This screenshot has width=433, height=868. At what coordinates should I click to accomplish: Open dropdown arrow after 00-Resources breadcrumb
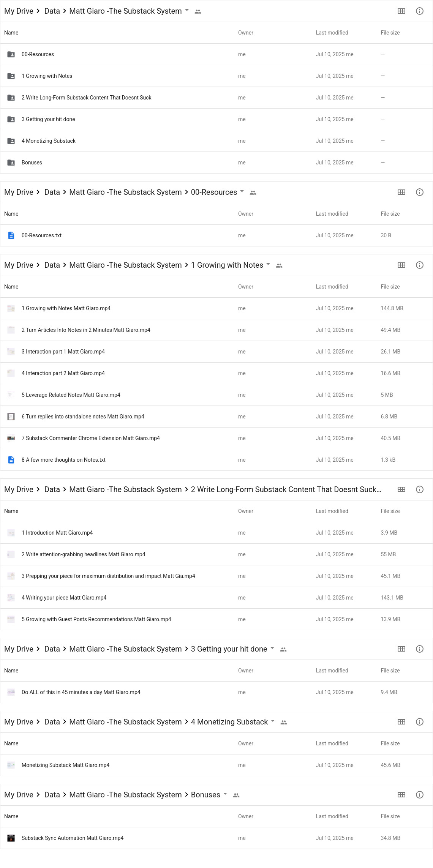point(242,192)
